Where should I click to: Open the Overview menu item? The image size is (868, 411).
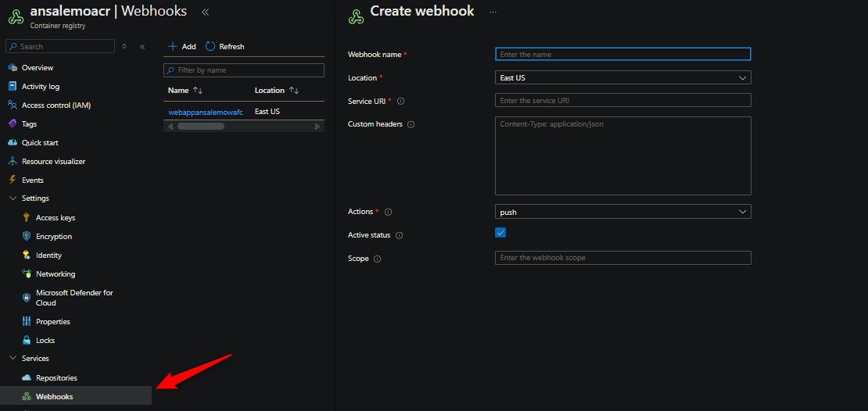tap(37, 67)
